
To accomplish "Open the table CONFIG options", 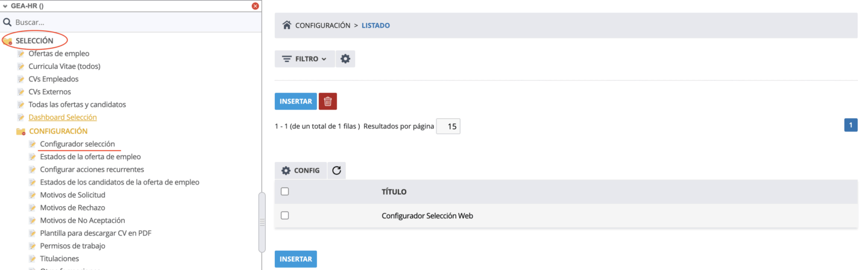I will [301, 171].
